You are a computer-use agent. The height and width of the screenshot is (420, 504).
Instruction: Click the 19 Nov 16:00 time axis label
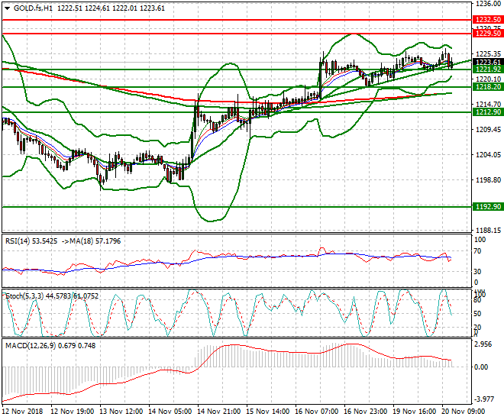tap(415, 412)
